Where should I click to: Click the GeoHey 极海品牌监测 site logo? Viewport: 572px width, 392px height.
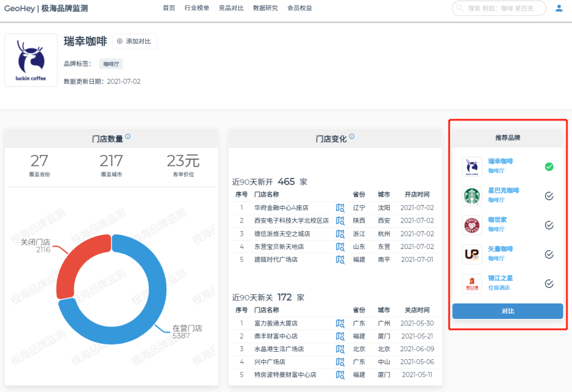point(46,8)
